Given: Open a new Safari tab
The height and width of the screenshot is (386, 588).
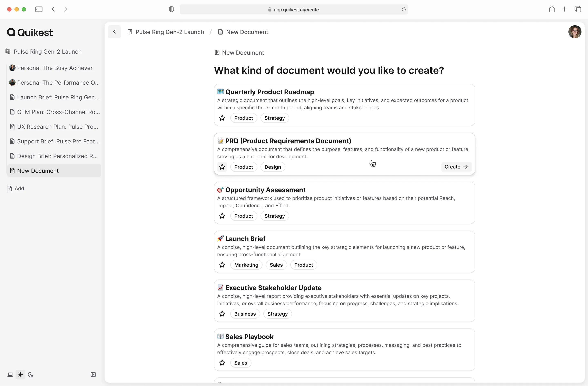Looking at the screenshot, I should tap(565, 9).
